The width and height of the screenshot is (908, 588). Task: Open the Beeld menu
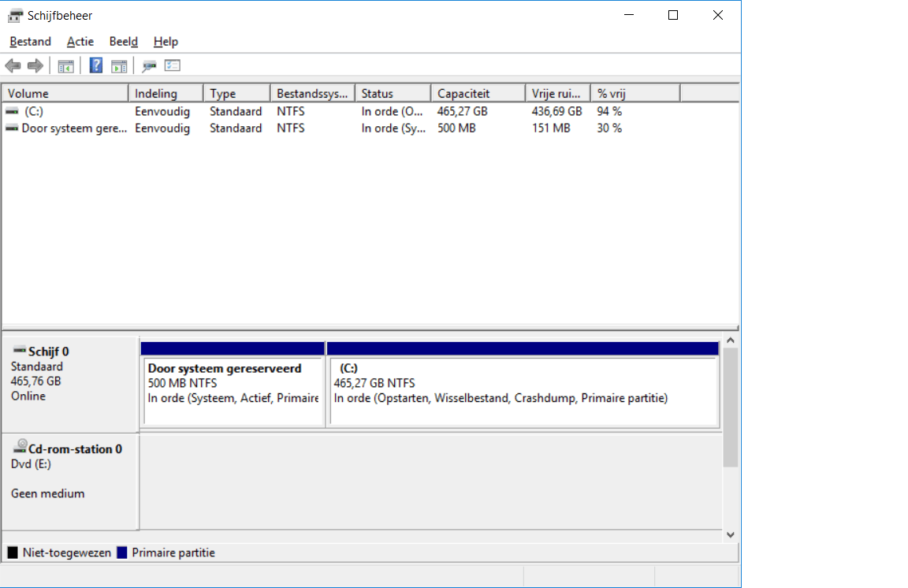123,42
